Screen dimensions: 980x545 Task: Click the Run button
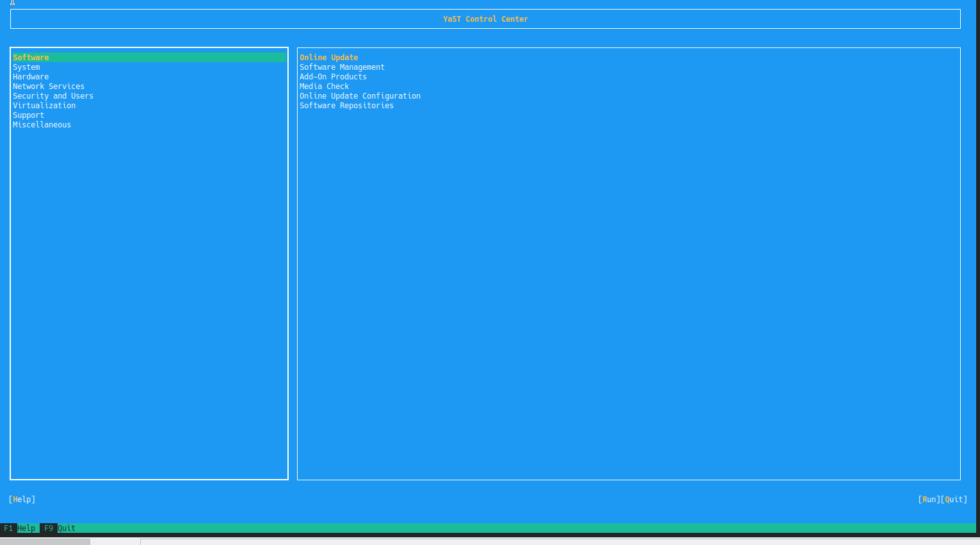click(929, 499)
